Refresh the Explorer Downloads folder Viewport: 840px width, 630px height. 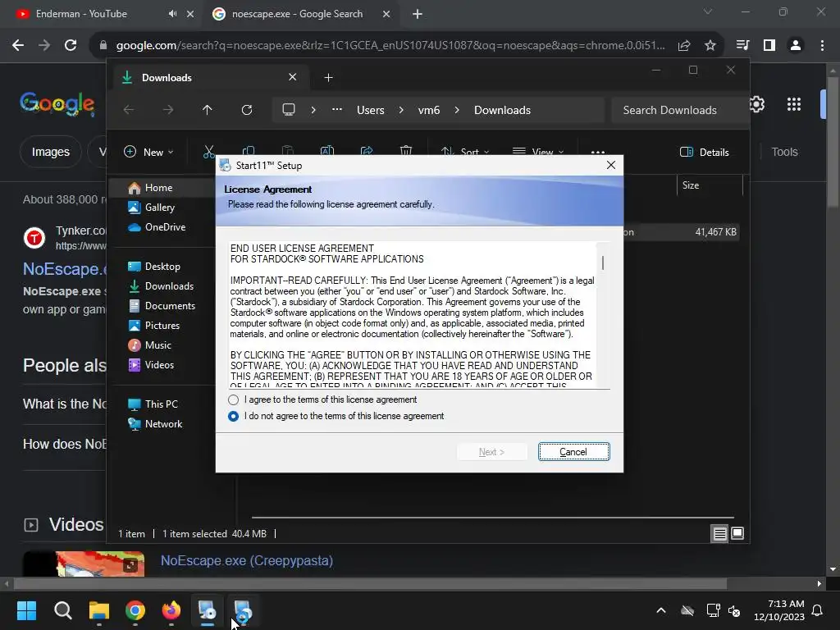(246, 110)
